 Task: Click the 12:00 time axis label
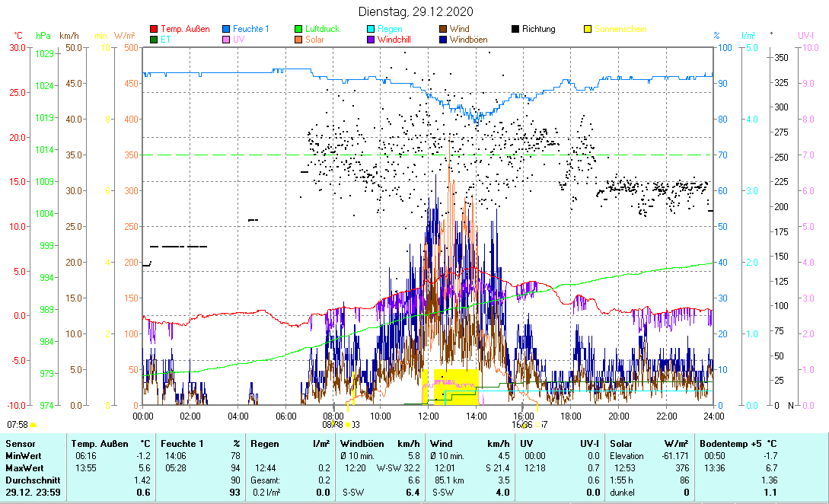click(x=429, y=416)
